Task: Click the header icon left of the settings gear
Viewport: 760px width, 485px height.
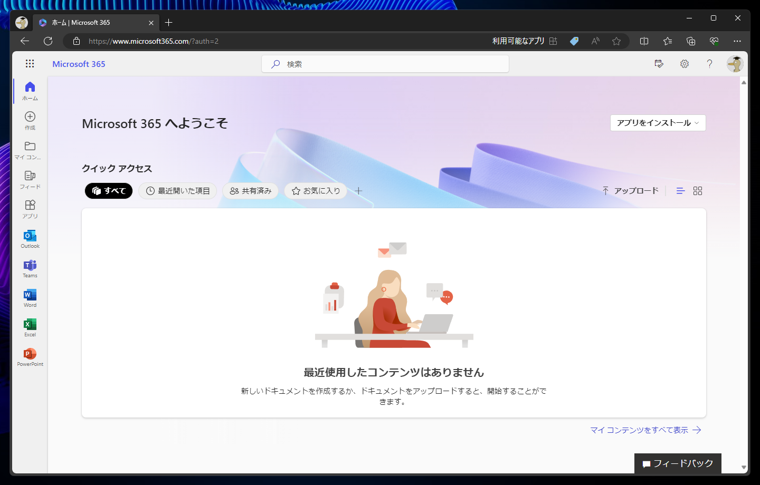Action: point(659,63)
